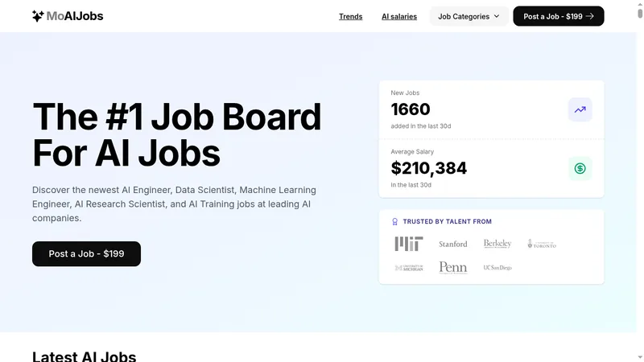Open the AI salaries page
644x362 pixels.
pyautogui.click(x=399, y=16)
